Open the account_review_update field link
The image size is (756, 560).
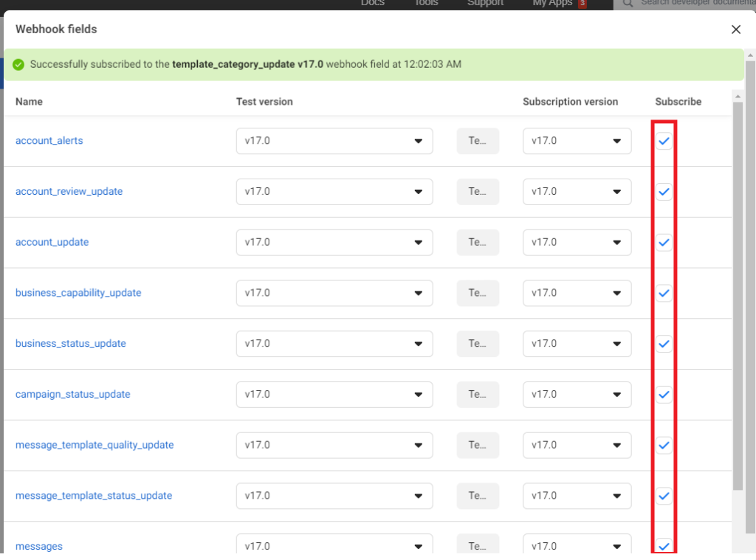tap(69, 192)
